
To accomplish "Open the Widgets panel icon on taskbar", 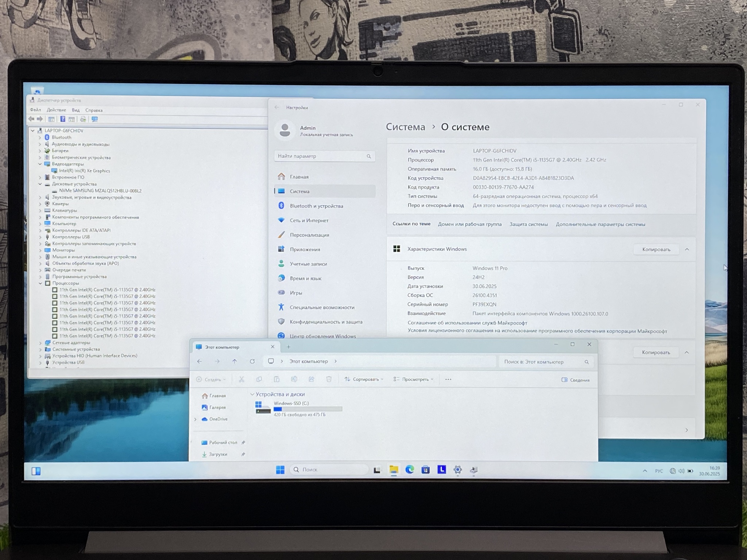I will (x=36, y=471).
